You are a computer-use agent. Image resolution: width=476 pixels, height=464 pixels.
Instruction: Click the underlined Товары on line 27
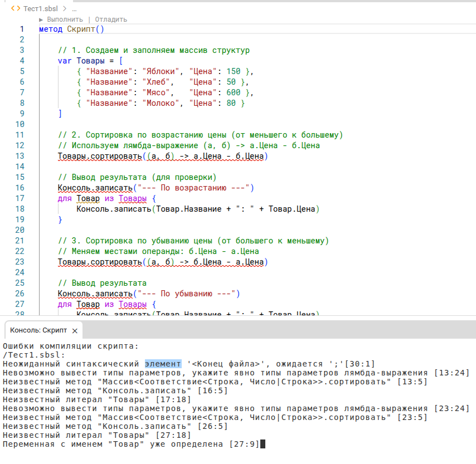132,304
